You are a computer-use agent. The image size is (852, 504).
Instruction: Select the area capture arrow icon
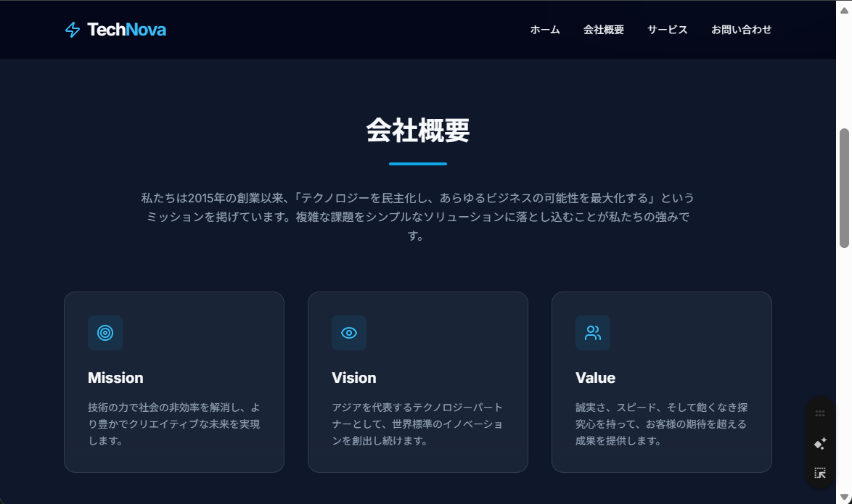[x=819, y=472]
